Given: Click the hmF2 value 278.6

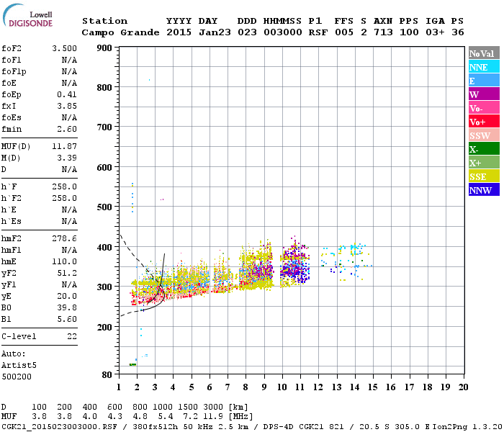Looking at the screenshot, I should click(65, 238).
